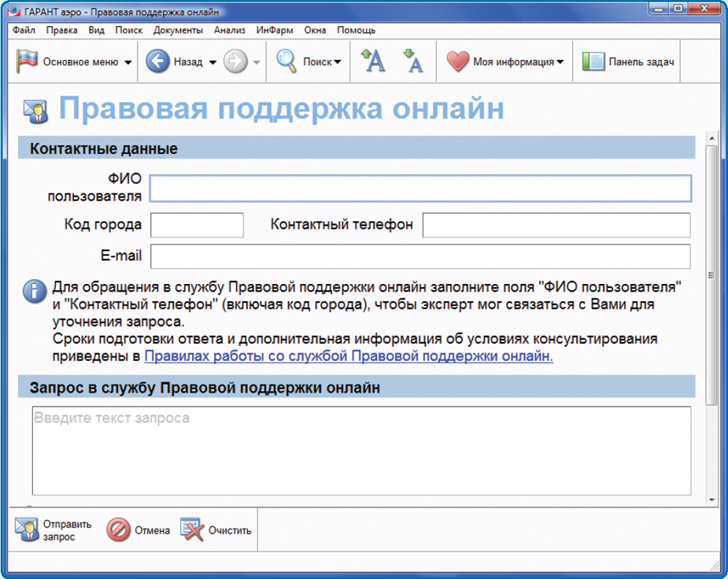Click the Основное меню flag icon
This screenshot has width=728, height=579.
pyautogui.click(x=28, y=62)
